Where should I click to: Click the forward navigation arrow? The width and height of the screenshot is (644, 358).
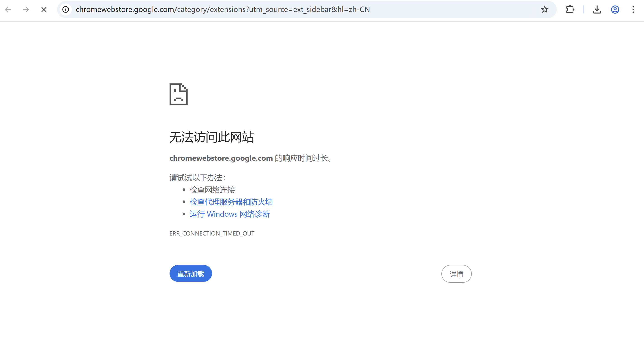click(26, 9)
